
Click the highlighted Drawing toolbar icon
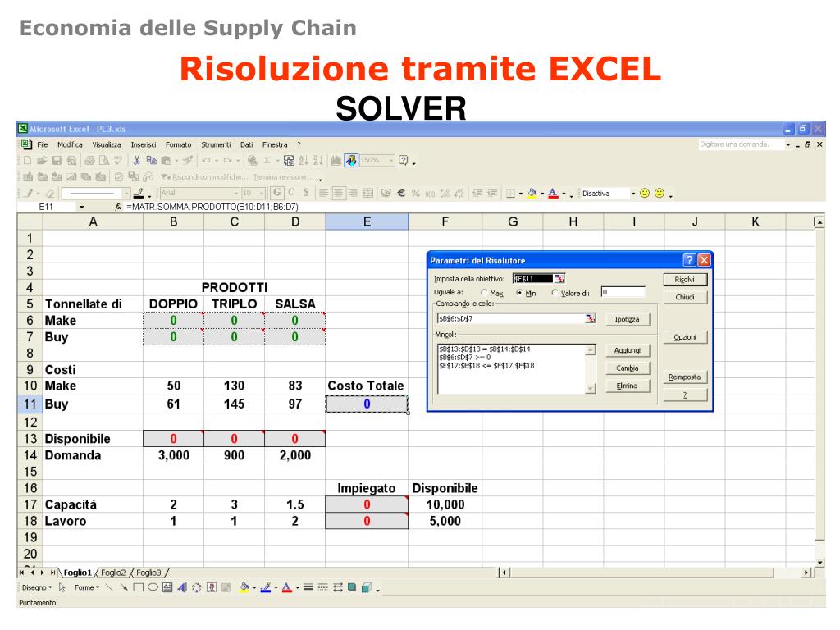coord(351,160)
